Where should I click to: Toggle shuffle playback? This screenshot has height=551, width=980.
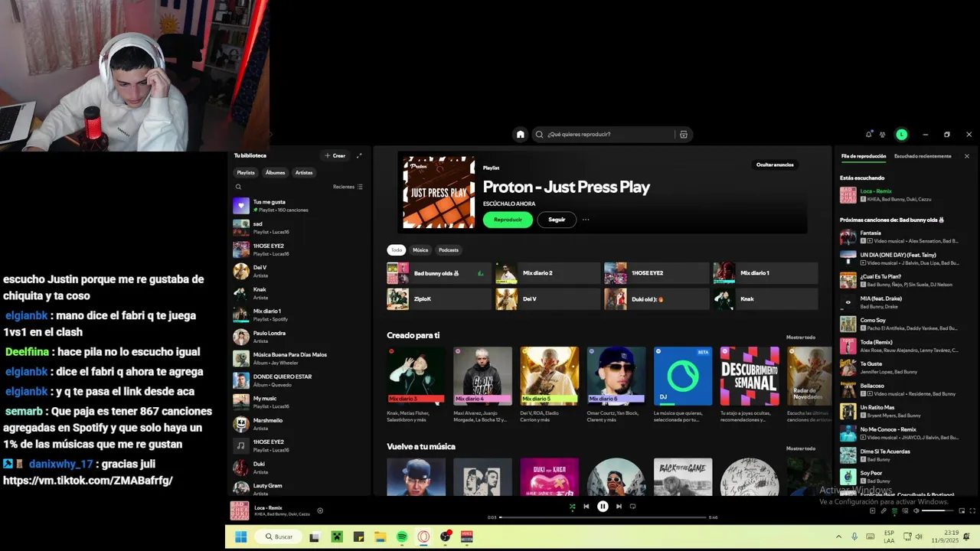[x=572, y=506]
